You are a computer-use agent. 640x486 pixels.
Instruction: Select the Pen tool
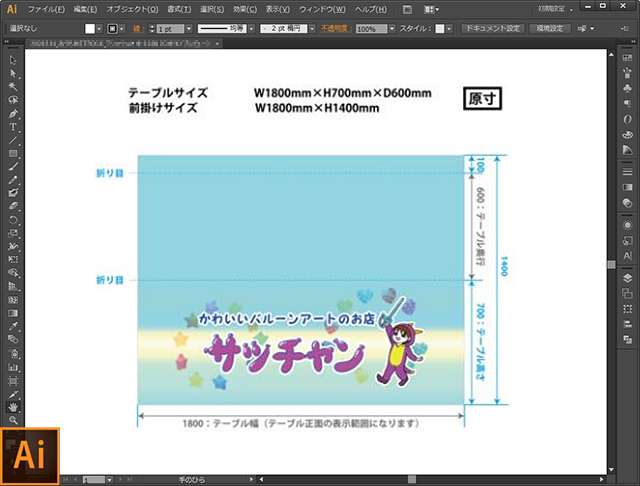pyautogui.click(x=14, y=113)
